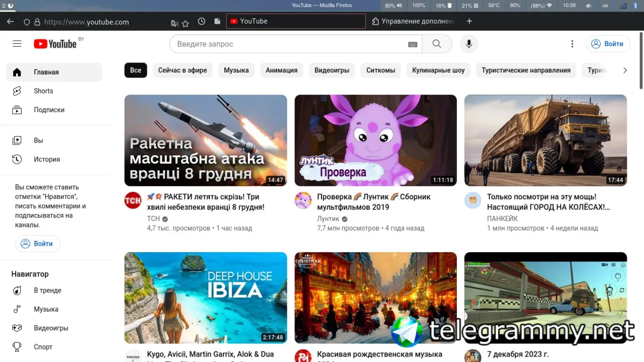
Task: Open the taxi game video thumbnail
Action: point(546,298)
